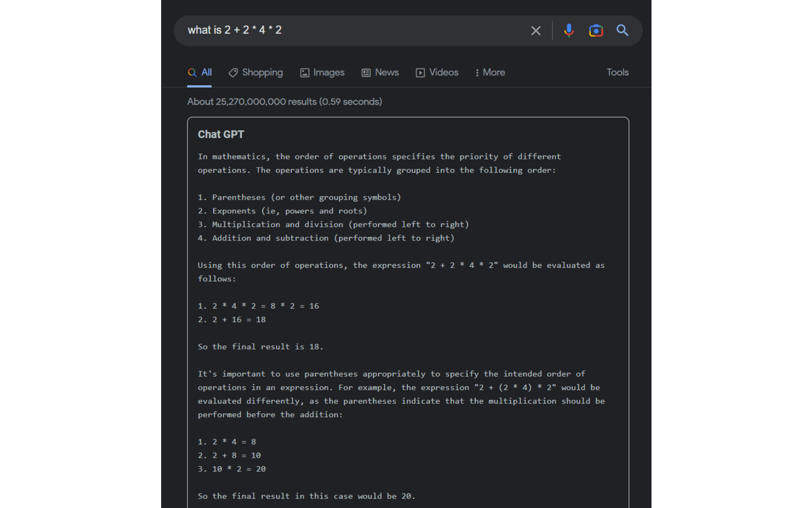Image resolution: width=812 pixels, height=508 pixels.
Task: Select line '3. Multiplication and division'
Action: point(333,224)
